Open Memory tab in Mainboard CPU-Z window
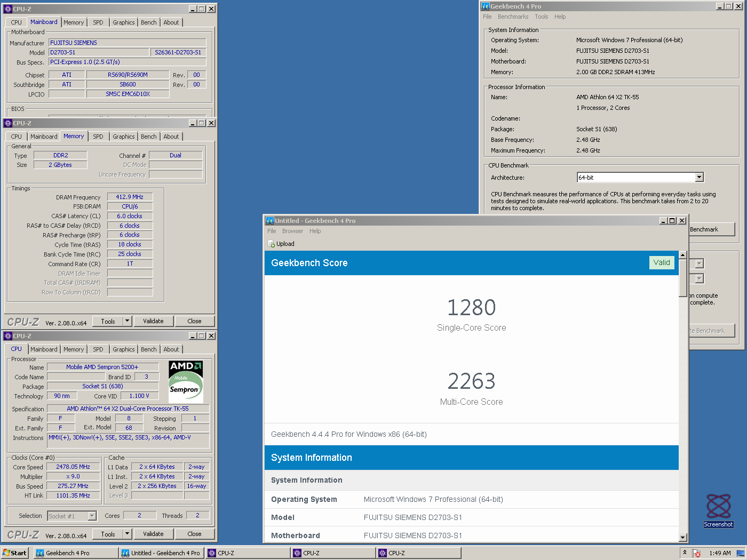747x560 pixels. click(x=74, y=22)
